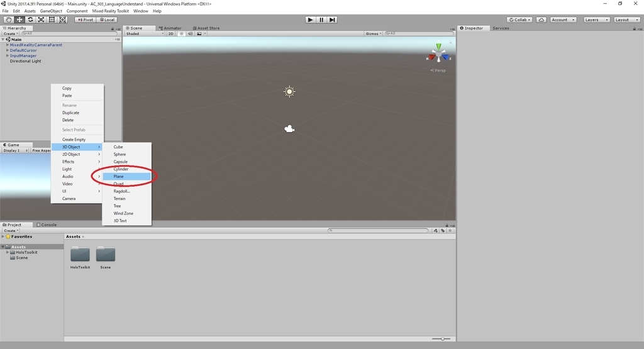
Task: Expand DefaultCursor in Hierarchy
Action: (x=8, y=50)
